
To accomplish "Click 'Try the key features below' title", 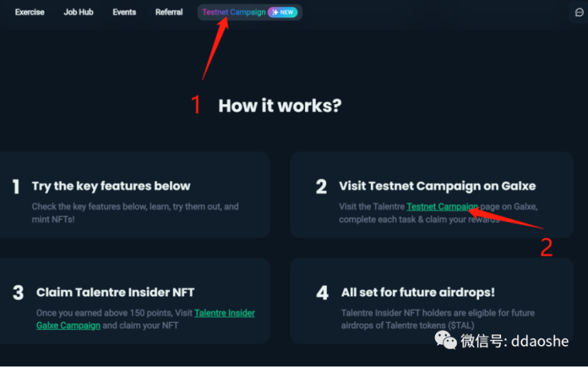I will (111, 186).
